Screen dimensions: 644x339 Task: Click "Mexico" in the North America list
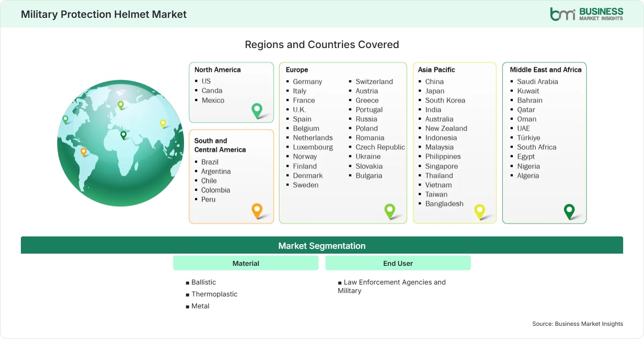[x=213, y=100]
